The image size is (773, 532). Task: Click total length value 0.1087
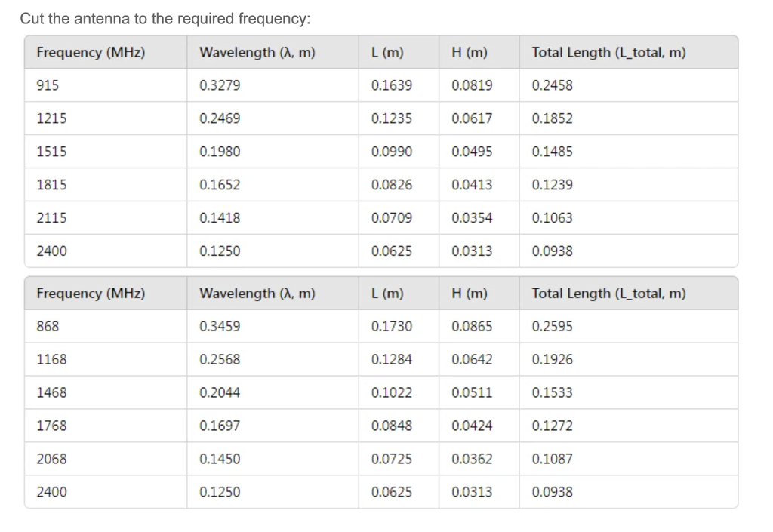[552, 459]
